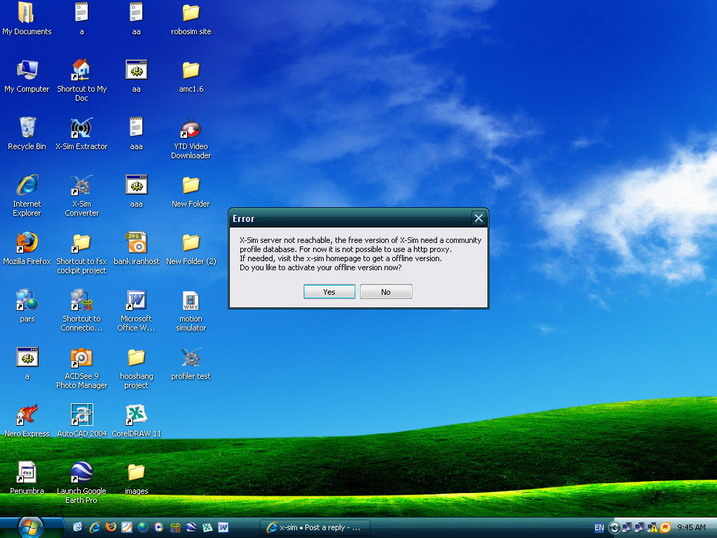
Task: Select the robosim site folder
Action: 190,14
